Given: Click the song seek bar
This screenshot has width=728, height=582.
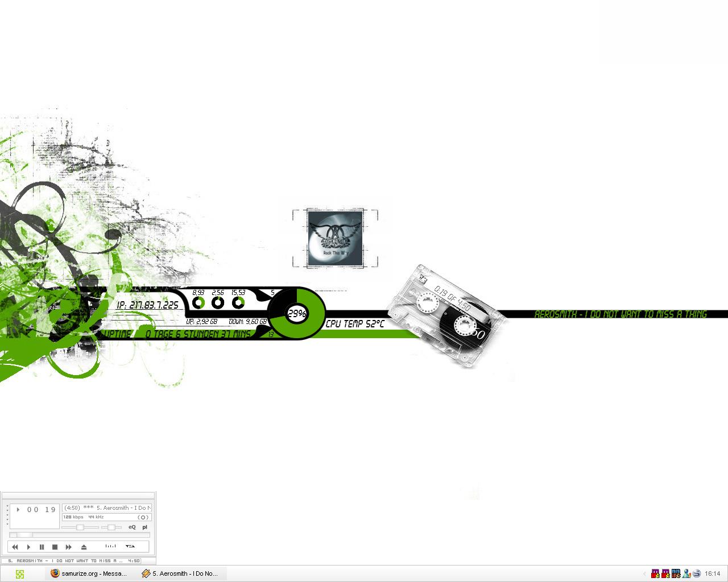Looking at the screenshot, I should coord(80,535).
